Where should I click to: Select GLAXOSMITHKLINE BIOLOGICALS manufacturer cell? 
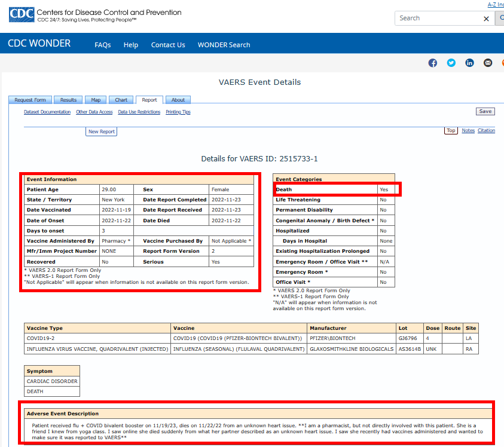[352, 349]
